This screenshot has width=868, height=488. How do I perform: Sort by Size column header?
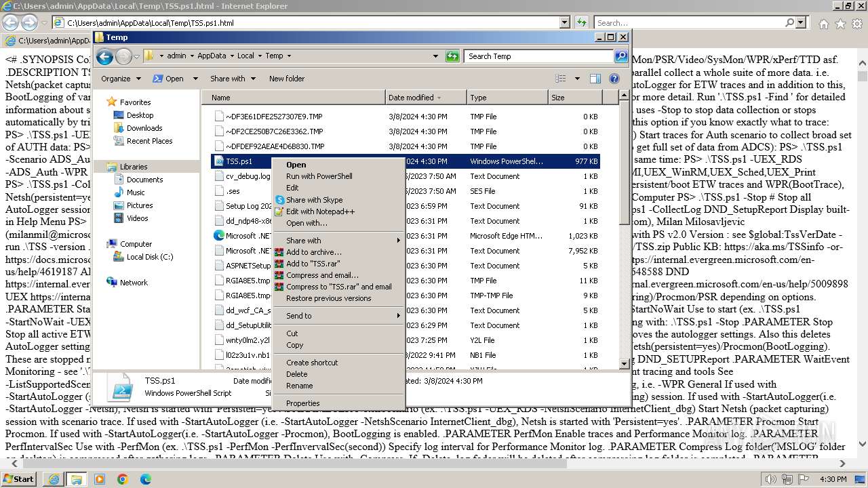click(x=574, y=98)
